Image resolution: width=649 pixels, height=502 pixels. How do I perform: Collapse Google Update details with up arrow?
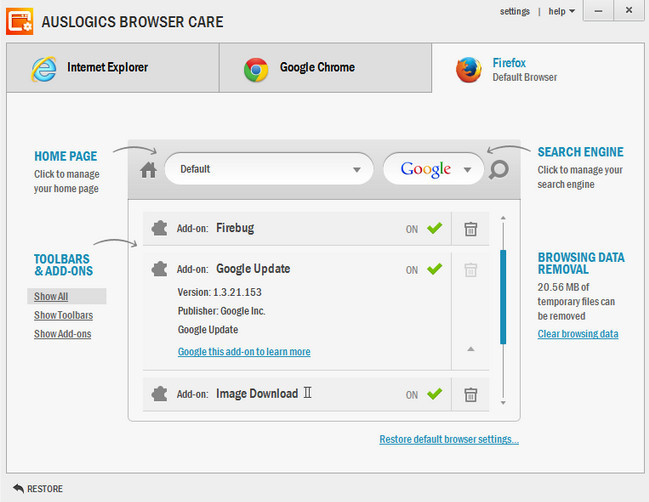tap(471, 349)
